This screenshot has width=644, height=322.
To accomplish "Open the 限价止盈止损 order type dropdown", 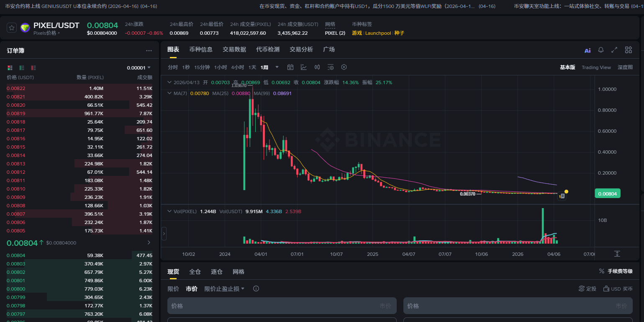I will point(224,289).
